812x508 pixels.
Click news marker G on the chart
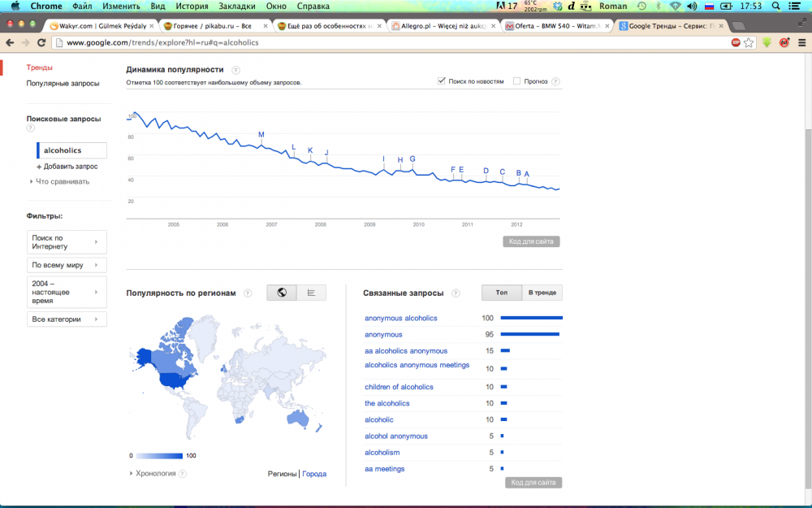coord(412,159)
